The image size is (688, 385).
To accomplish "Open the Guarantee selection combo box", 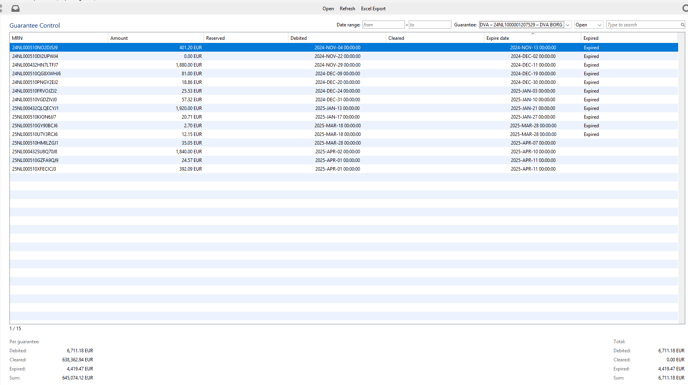I will 525,25.
